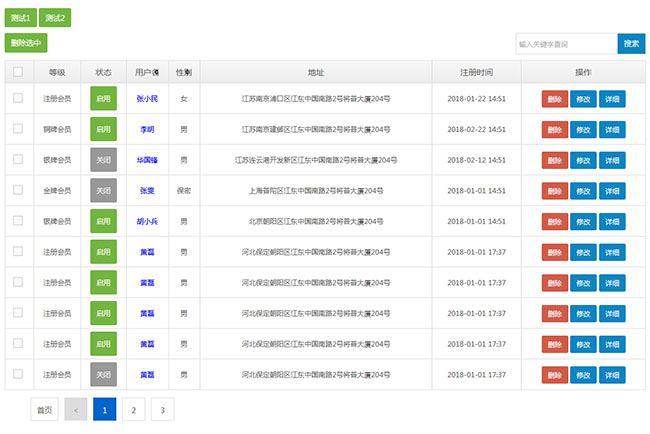Focus the keyword search input field

tap(565, 44)
